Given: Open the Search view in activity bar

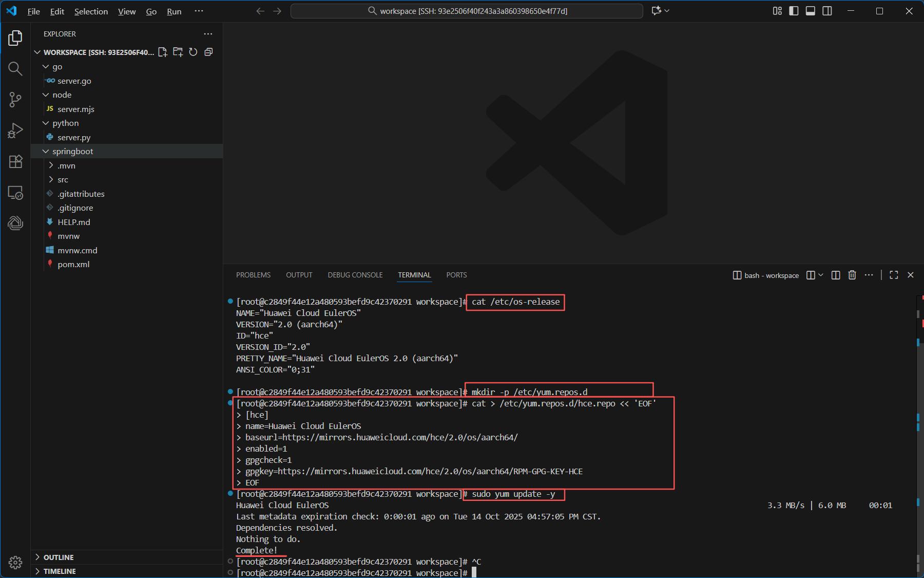Looking at the screenshot, I should (15, 69).
